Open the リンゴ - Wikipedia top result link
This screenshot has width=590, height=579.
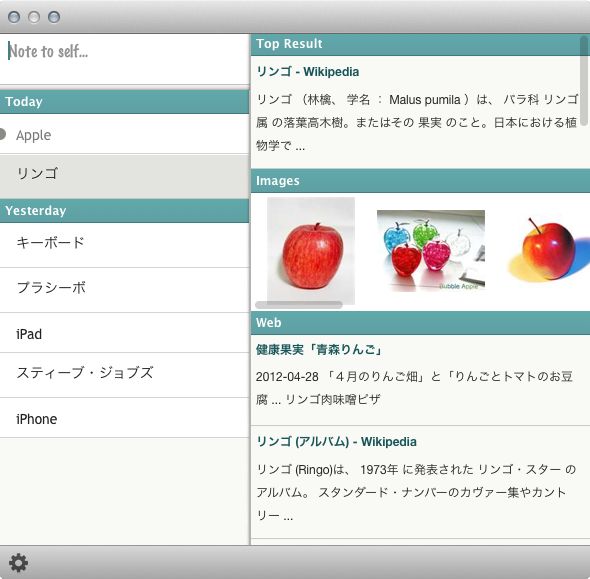(307, 71)
